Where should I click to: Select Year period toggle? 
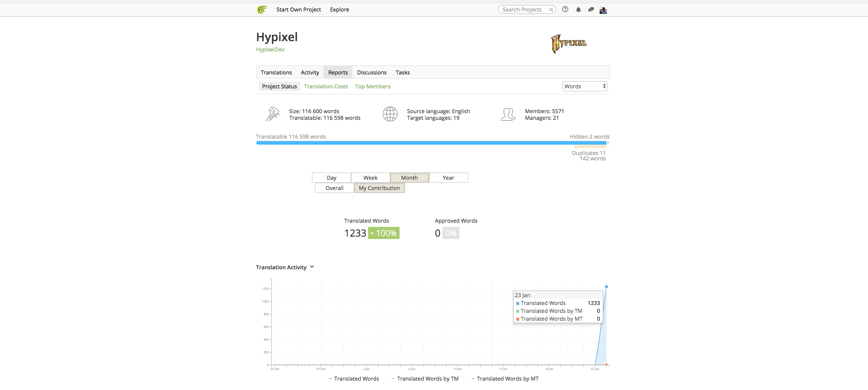[x=449, y=178]
